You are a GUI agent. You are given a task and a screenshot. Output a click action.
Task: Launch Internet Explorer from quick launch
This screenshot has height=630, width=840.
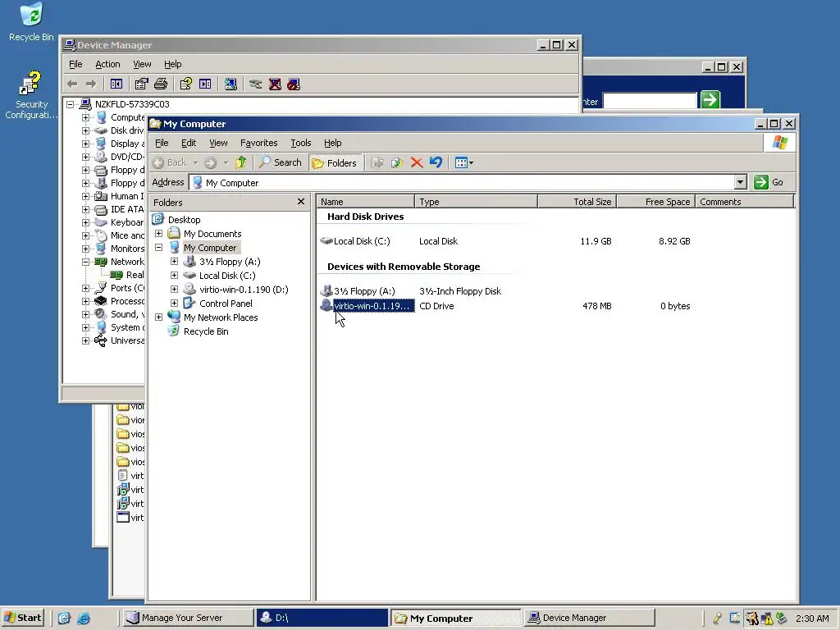tap(84, 618)
